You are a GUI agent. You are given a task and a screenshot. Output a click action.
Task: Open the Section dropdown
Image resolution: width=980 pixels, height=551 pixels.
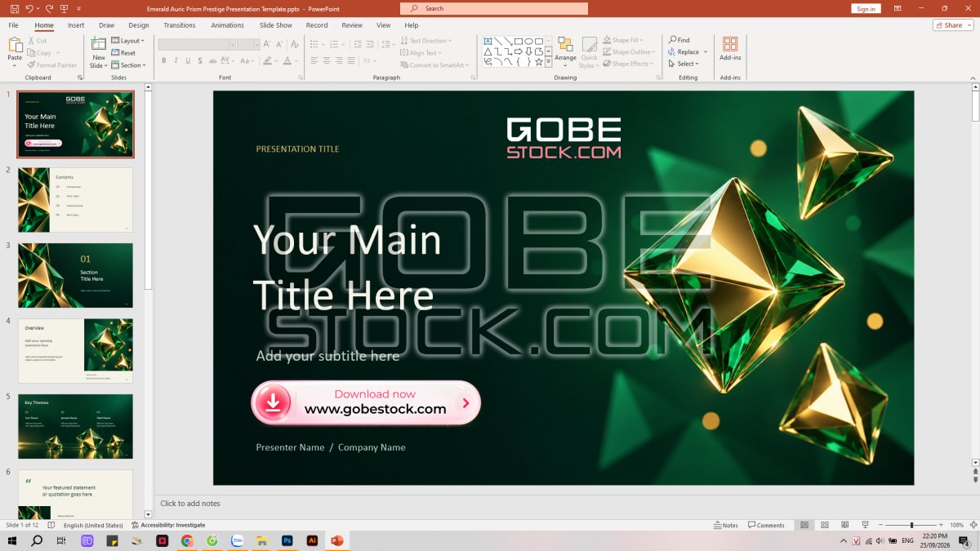tap(128, 65)
